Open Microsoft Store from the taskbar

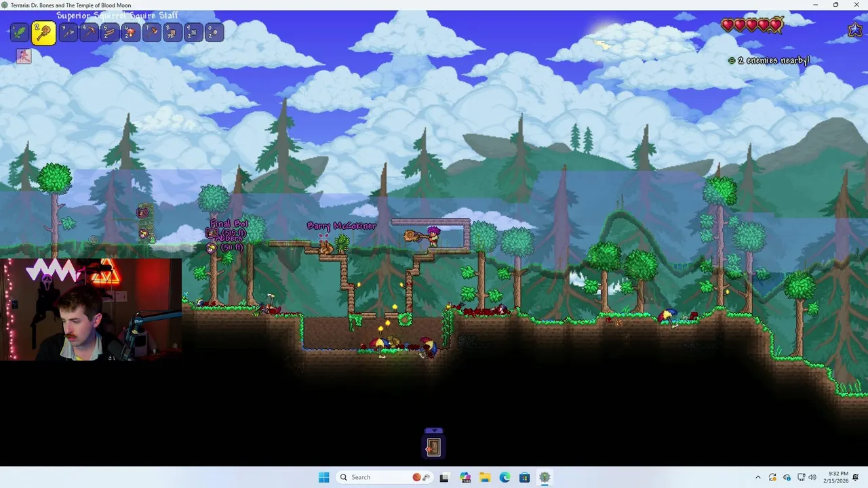[525, 477]
